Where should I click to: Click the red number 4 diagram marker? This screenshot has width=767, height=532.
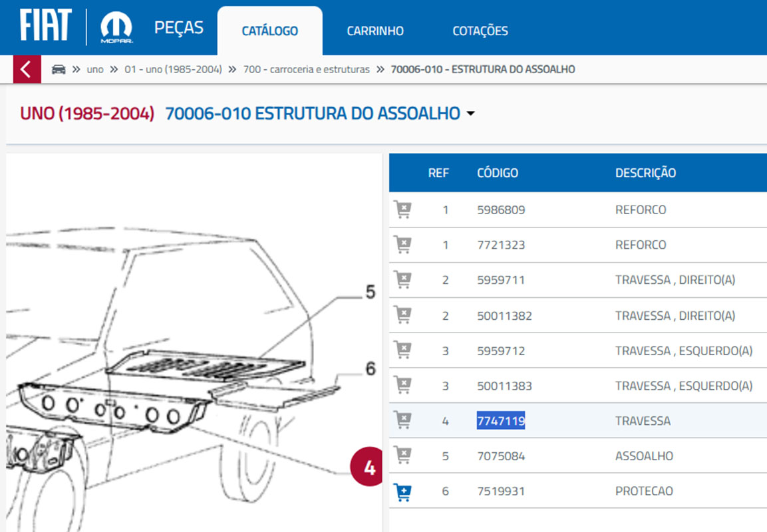pos(369,468)
